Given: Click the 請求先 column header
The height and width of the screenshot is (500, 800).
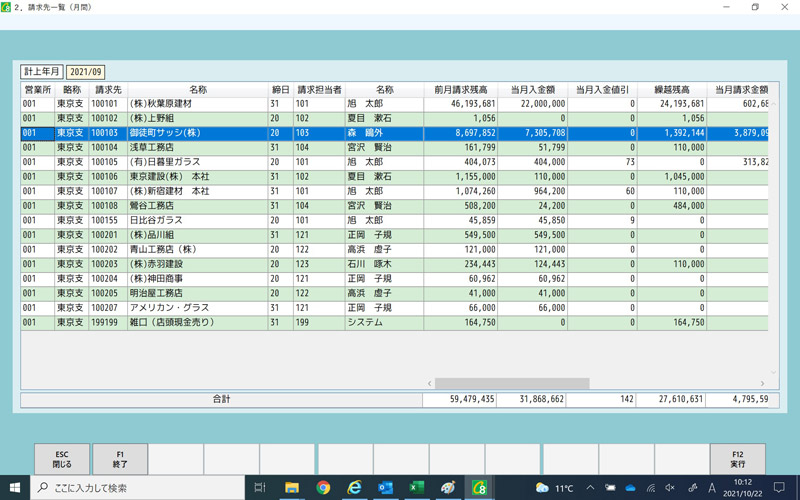Looking at the screenshot, I should pos(108,90).
